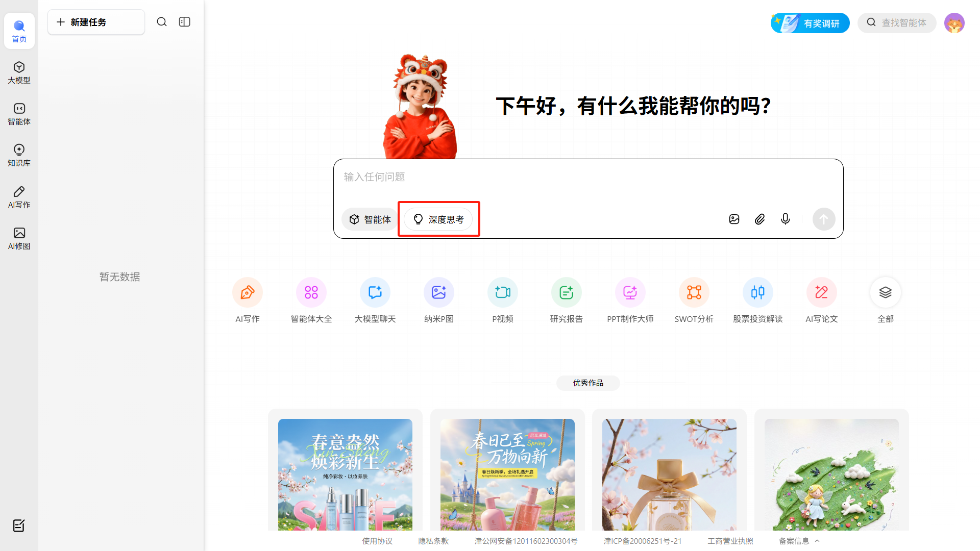This screenshot has height=551, width=980.
Task: Click the paperclip attachment icon
Action: click(759, 219)
